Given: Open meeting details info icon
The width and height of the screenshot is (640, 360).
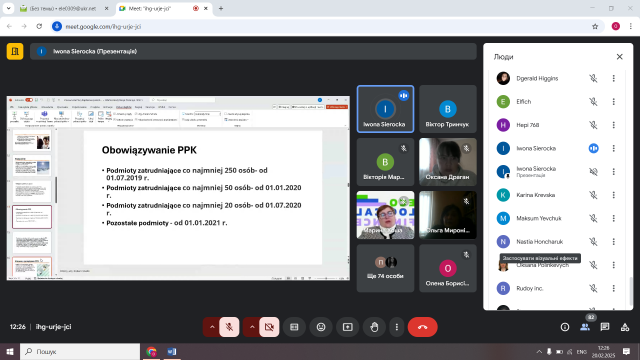Looking at the screenshot, I should click(x=565, y=327).
